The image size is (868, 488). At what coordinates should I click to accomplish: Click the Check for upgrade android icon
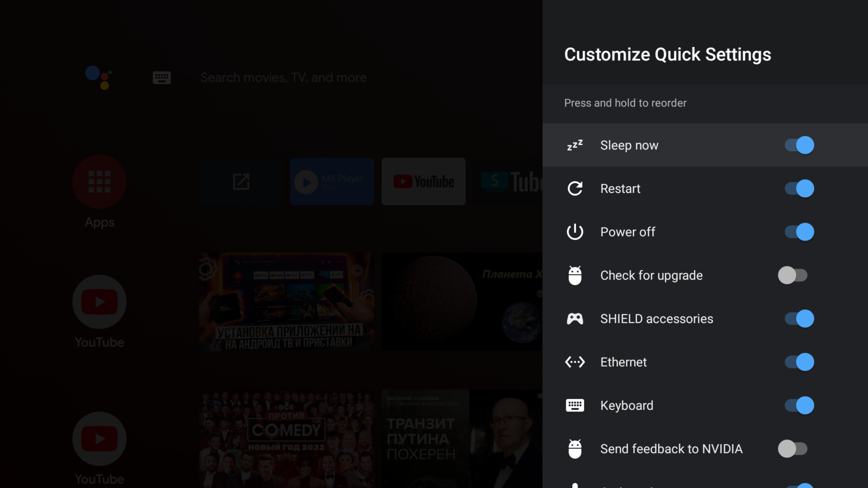click(575, 275)
